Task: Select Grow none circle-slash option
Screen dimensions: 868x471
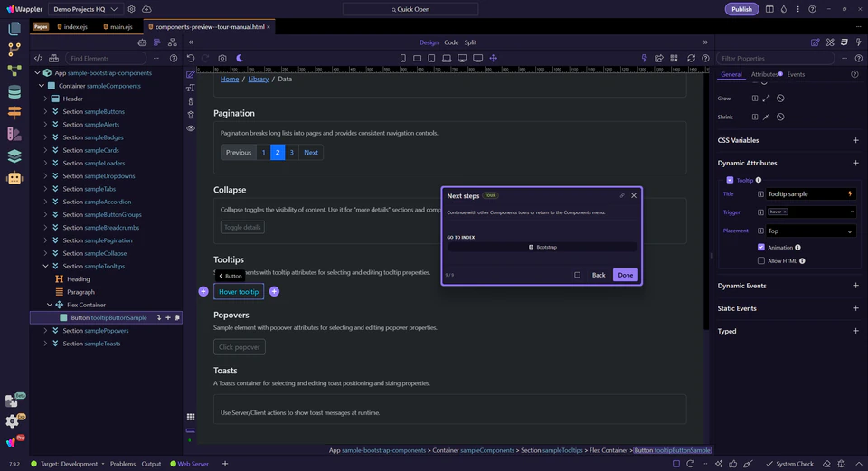Action: click(780, 99)
